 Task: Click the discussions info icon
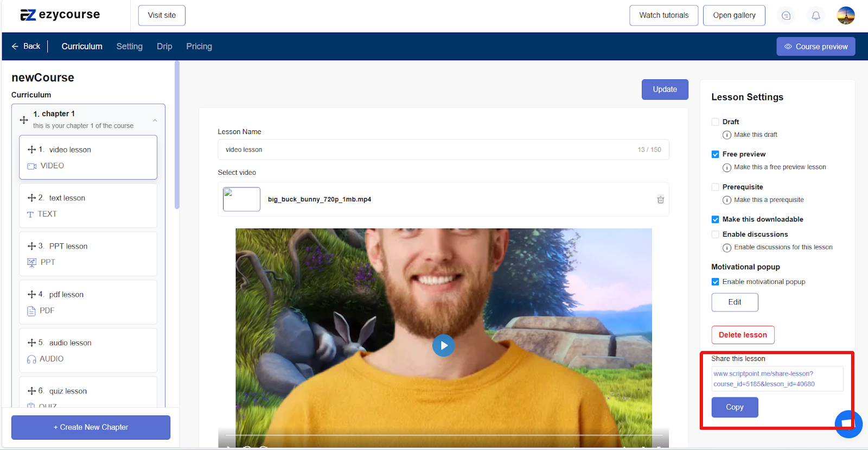726,248
